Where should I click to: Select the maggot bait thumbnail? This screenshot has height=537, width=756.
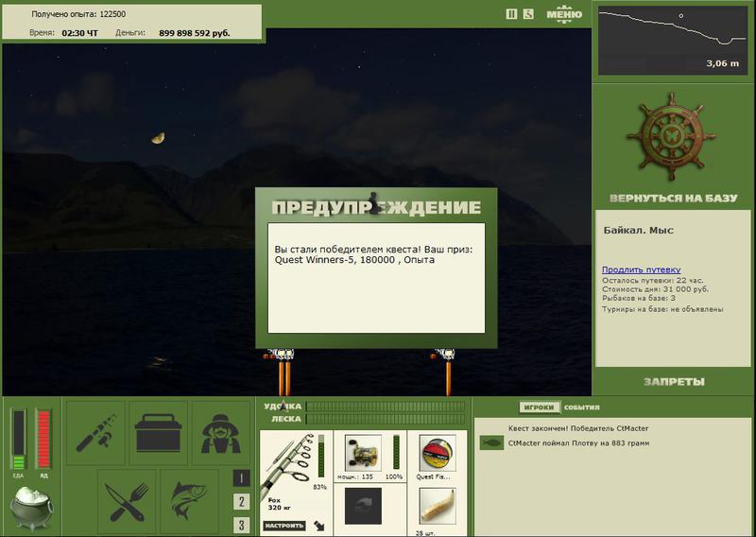click(438, 506)
